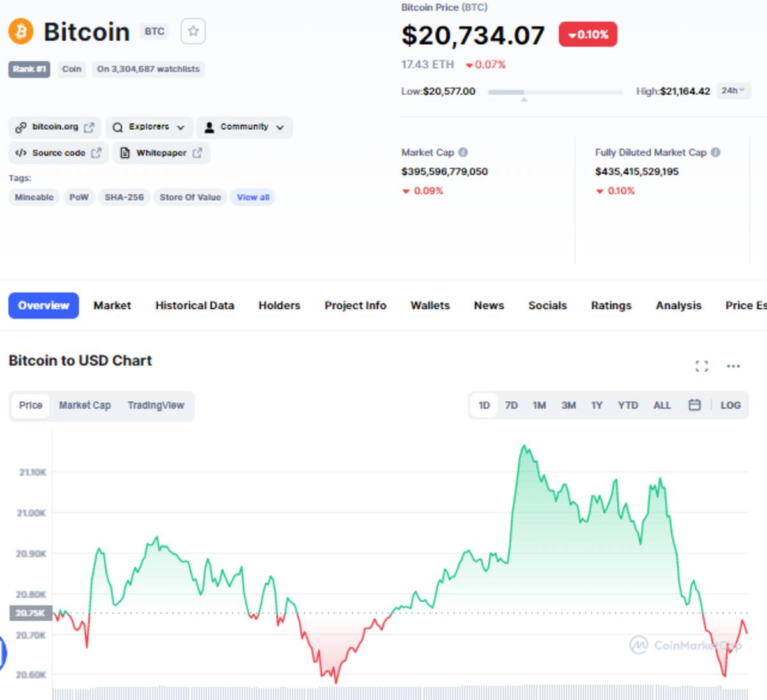767x700 pixels.
Task: Click the Market Cap info icon
Action: click(463, 152)
